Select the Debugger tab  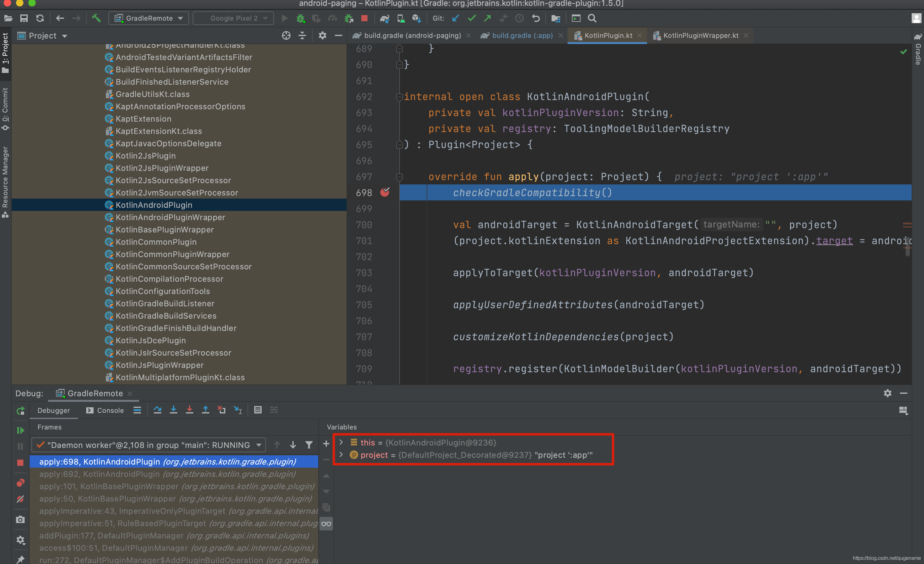pyautogui.click(x=54, y=410)
